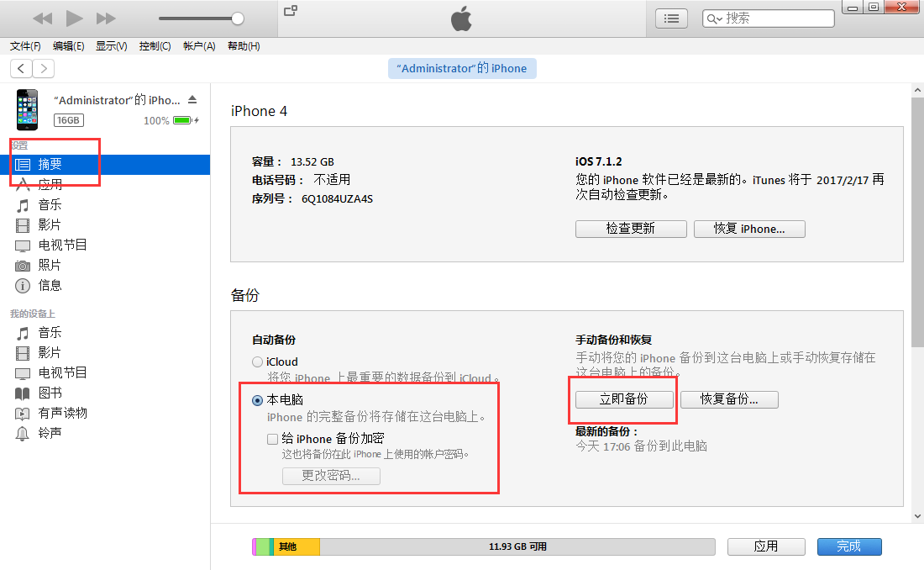Click the fast forward next track button
This screenshot has height=570, width=924.
[106, 18]
